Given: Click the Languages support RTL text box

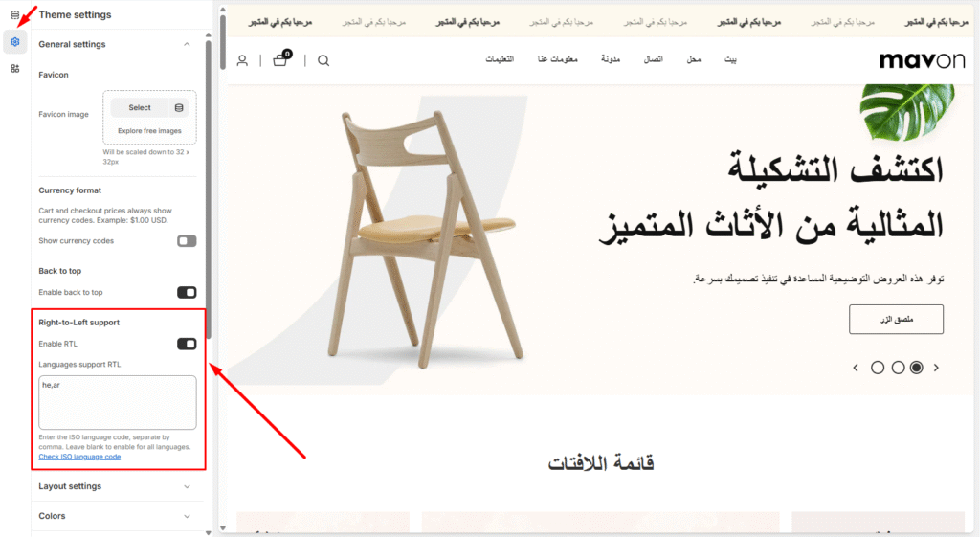Looking at the screenshot, I should 118,402.
